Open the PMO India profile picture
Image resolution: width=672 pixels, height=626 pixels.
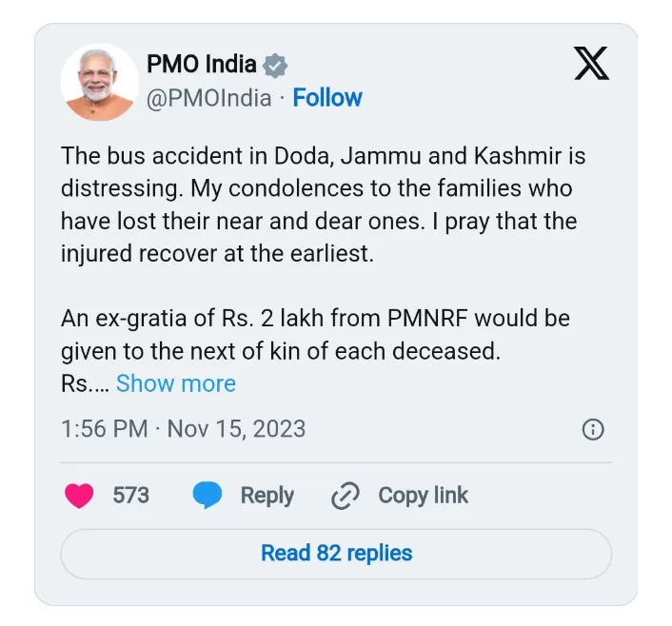click(x=99, y=82)
